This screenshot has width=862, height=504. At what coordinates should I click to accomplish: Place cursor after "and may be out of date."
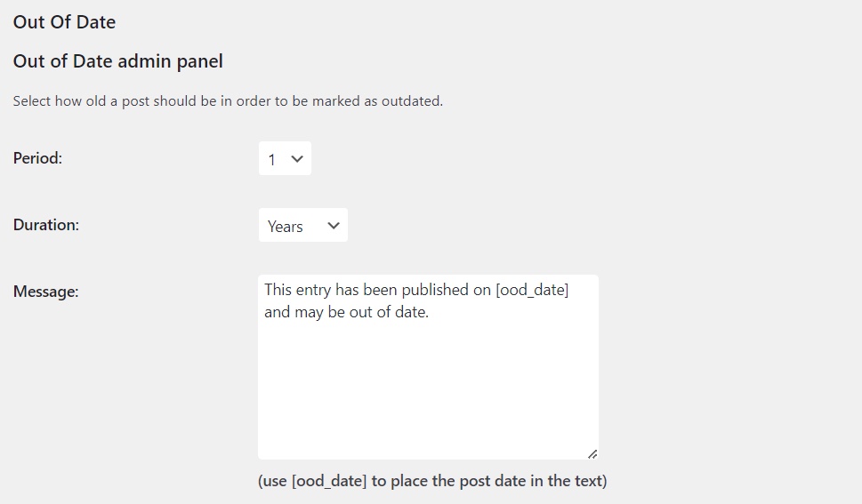click(431, 312)
